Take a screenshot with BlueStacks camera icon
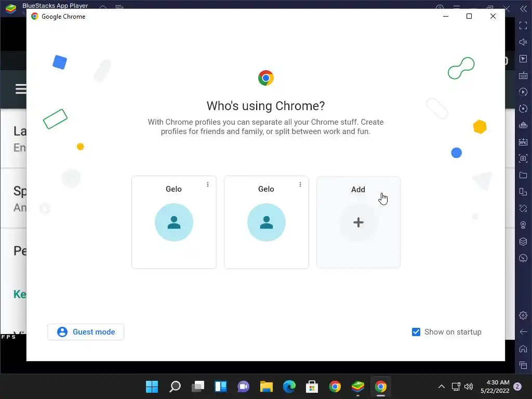Image resolution: width=532 pixels, height=399 pixels. (523, 158)
